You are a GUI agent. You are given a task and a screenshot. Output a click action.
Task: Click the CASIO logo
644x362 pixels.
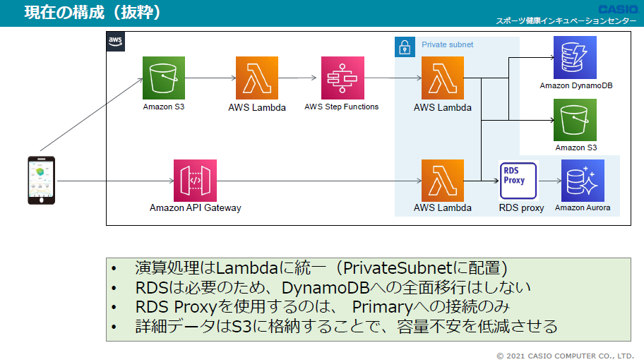pyautogui.click(x=618, y=9)
